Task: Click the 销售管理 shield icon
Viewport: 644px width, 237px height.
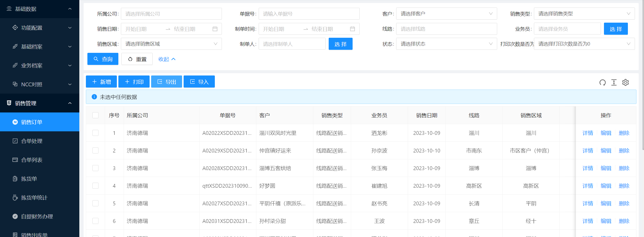Action: tap(9, 103)
